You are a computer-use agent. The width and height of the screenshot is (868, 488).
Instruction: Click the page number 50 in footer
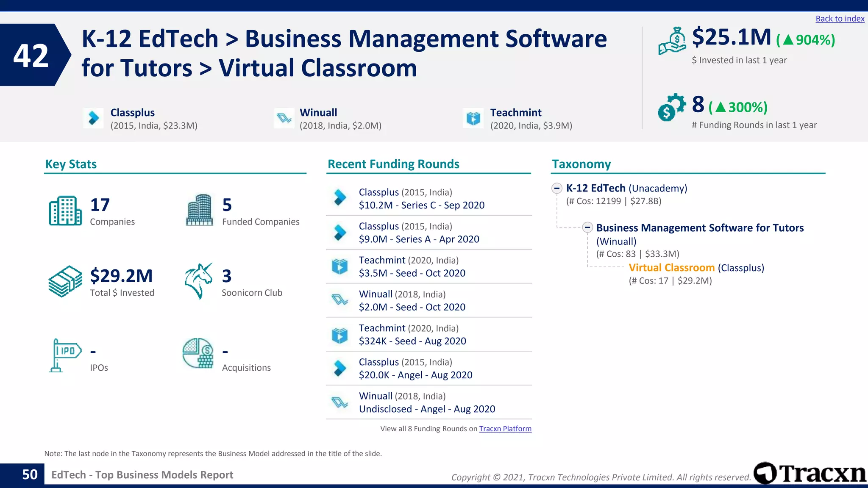[30, 474]
